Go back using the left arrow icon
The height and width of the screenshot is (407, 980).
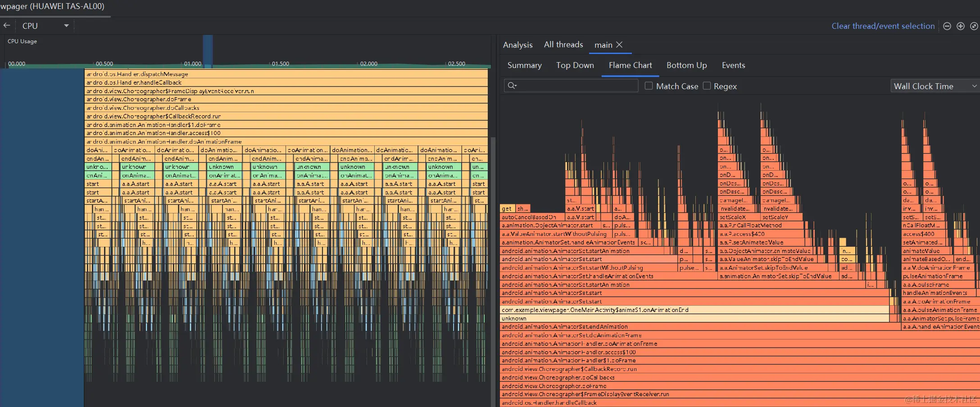(x=7, y=26)
